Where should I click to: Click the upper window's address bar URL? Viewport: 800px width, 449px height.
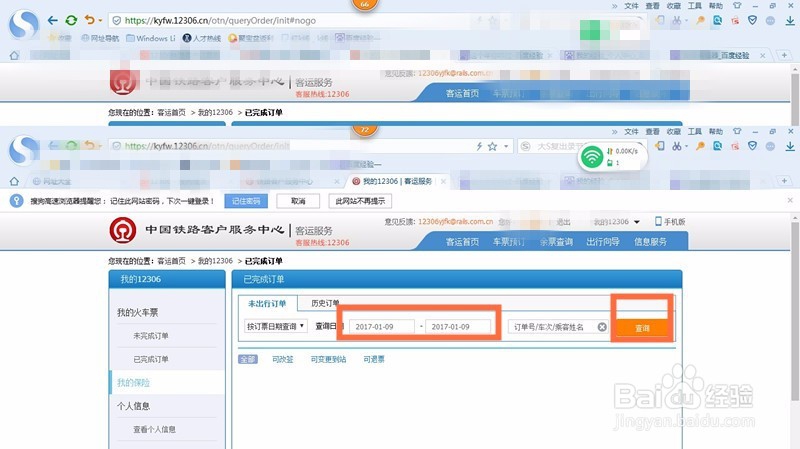tap(220, 20)
